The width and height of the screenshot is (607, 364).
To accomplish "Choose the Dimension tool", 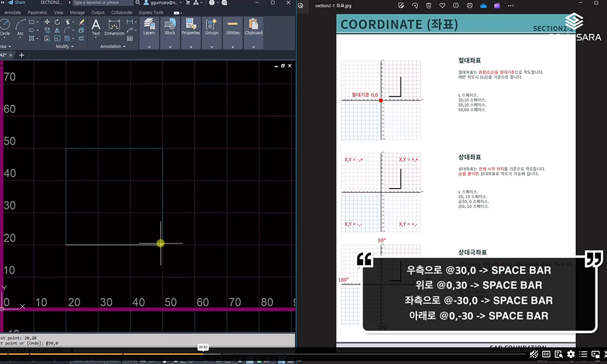I will [x=114, y=26].
